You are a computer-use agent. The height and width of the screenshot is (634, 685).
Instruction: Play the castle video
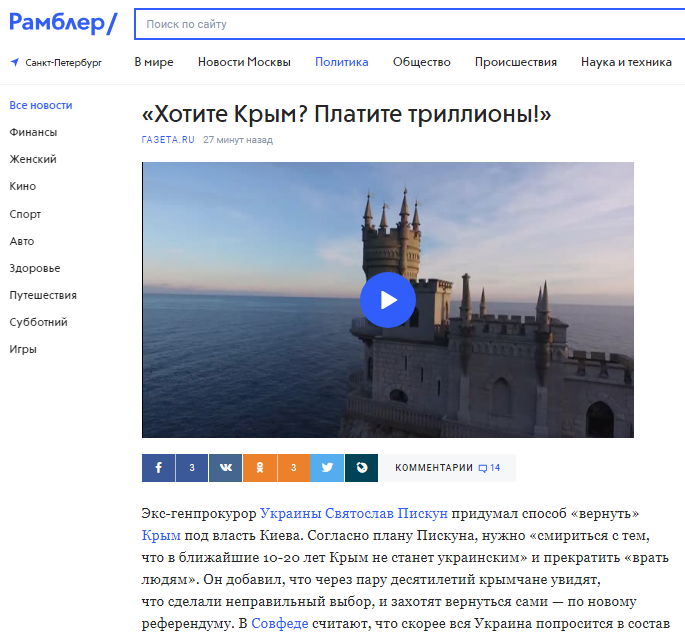coord(387,300)
